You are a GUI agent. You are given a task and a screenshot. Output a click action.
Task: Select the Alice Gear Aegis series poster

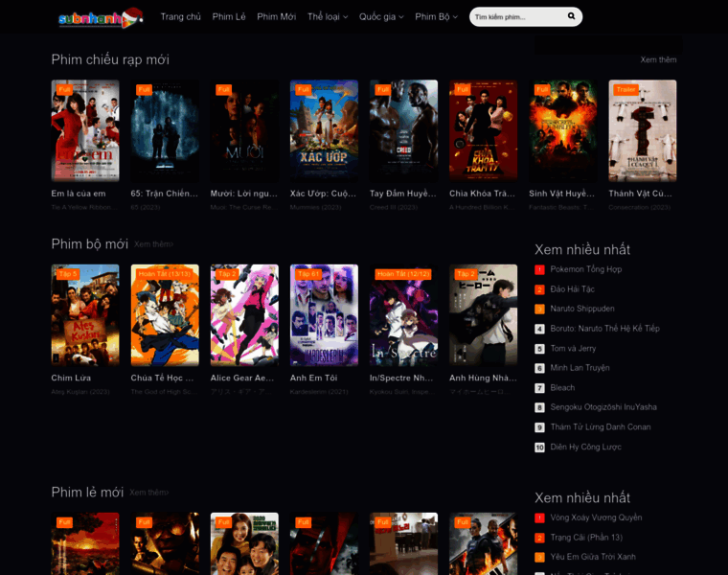pyautogui.click(x=244, y=315)
